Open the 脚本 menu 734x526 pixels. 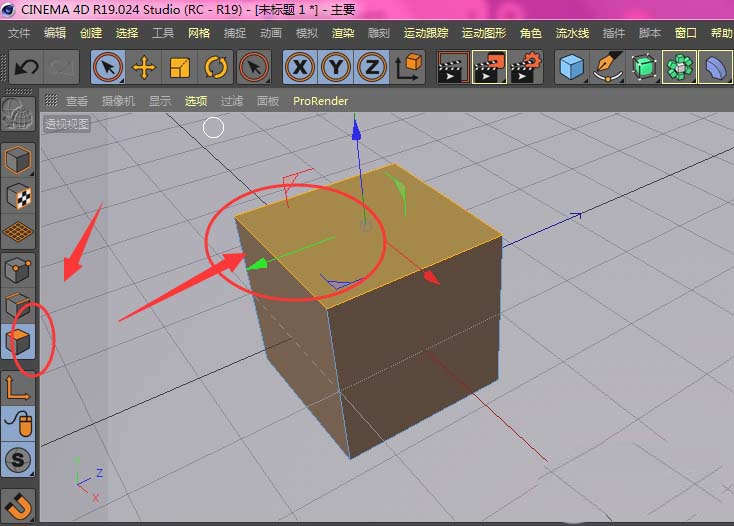(650, 33)
